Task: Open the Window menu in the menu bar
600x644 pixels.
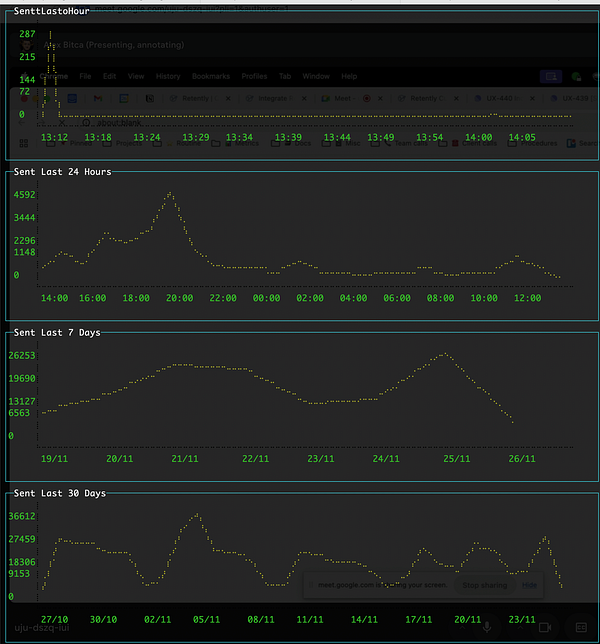Action: pos(316,76)
